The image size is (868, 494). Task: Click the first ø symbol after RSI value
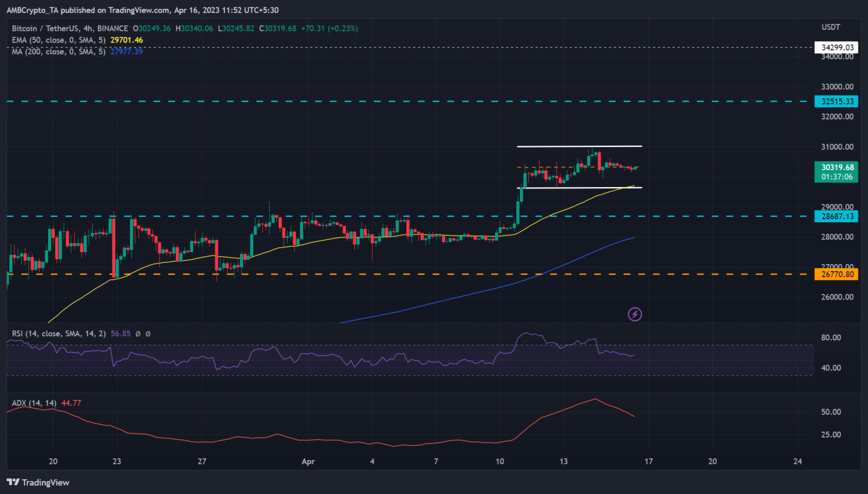(138, 334)
